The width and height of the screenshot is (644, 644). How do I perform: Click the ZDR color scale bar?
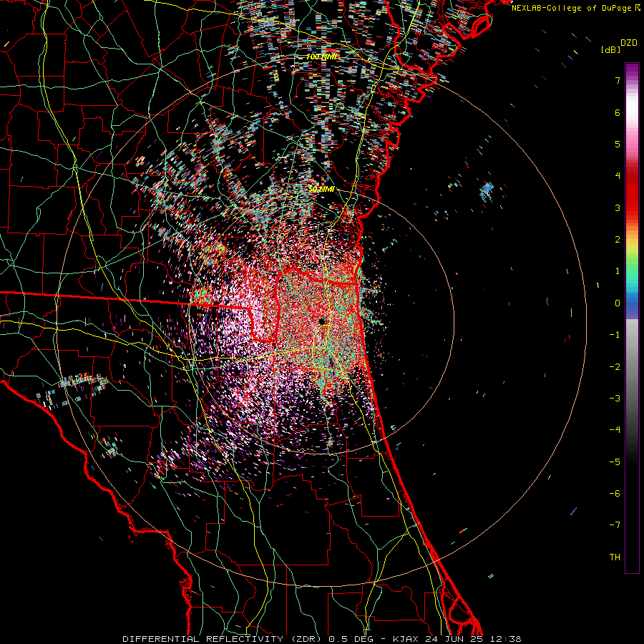632,318
